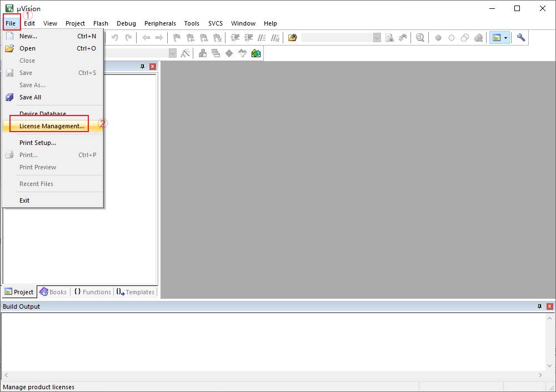Click the Window layout icon

coord(496,38)
